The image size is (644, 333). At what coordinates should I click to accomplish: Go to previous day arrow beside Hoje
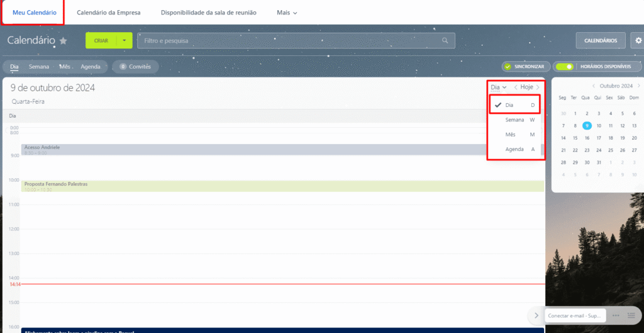point(516,87)
